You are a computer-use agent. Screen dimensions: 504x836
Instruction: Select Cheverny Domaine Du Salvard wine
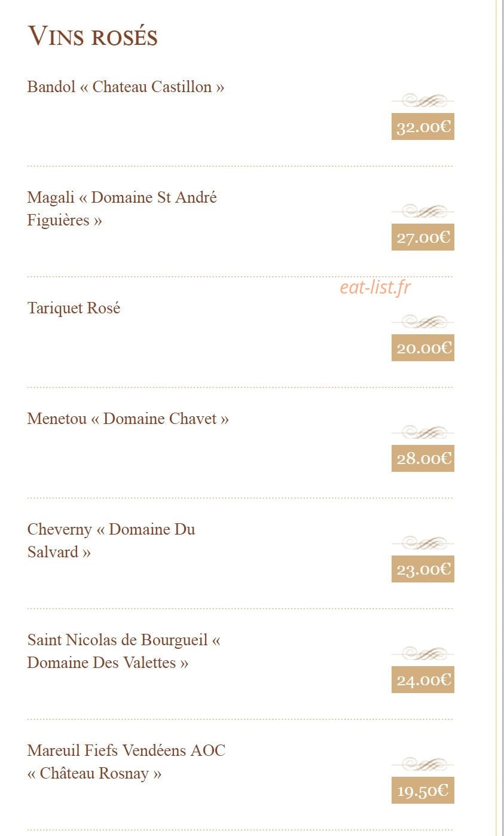pyautogui.click(x=111, y=541)
